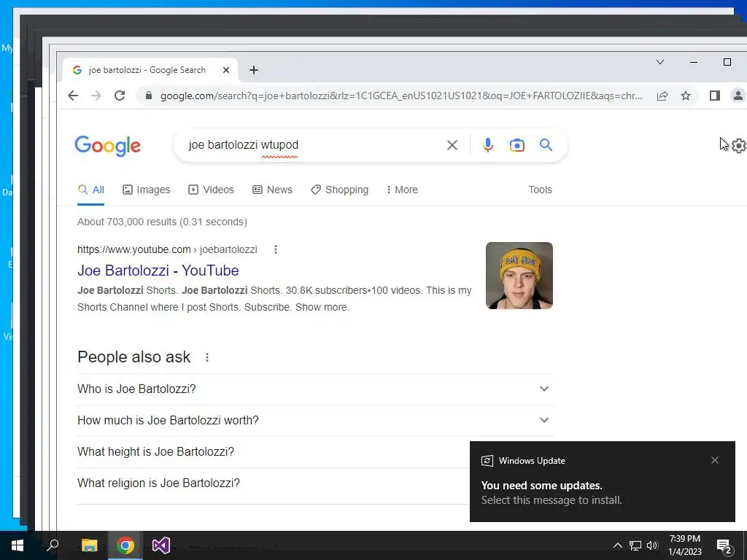Switch to News results
747x560 pixels.
coord(272,190)
